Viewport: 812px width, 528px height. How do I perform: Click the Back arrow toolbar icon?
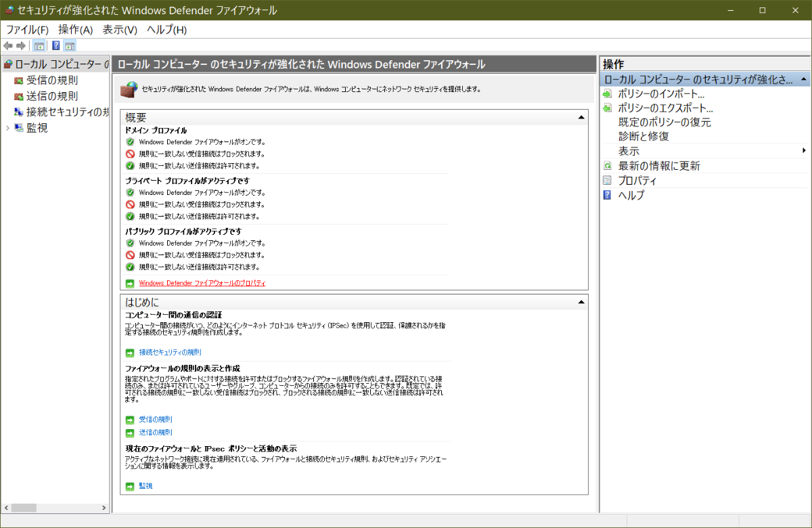coord(8,46)
